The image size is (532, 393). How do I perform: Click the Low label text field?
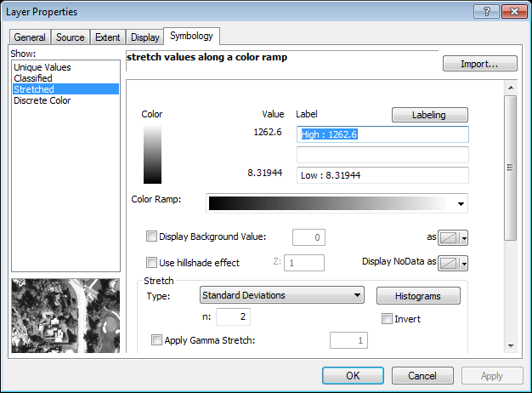coord(382,175)
